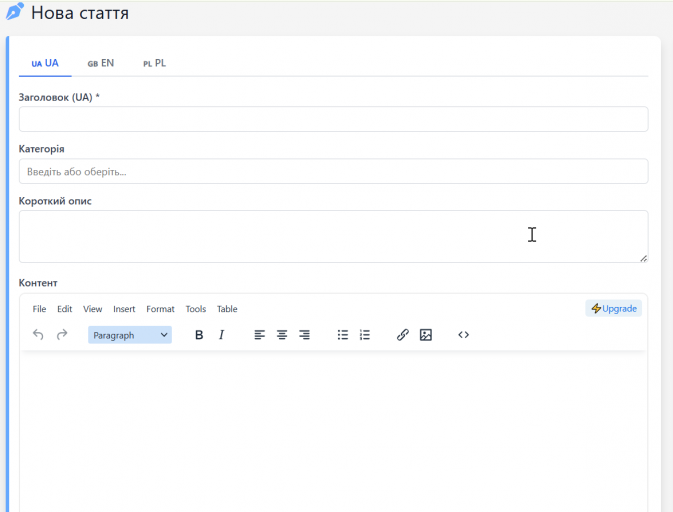Insert a bulleted list
The height and width of the screenshot is (512, 673).
[x=343, y=335]
